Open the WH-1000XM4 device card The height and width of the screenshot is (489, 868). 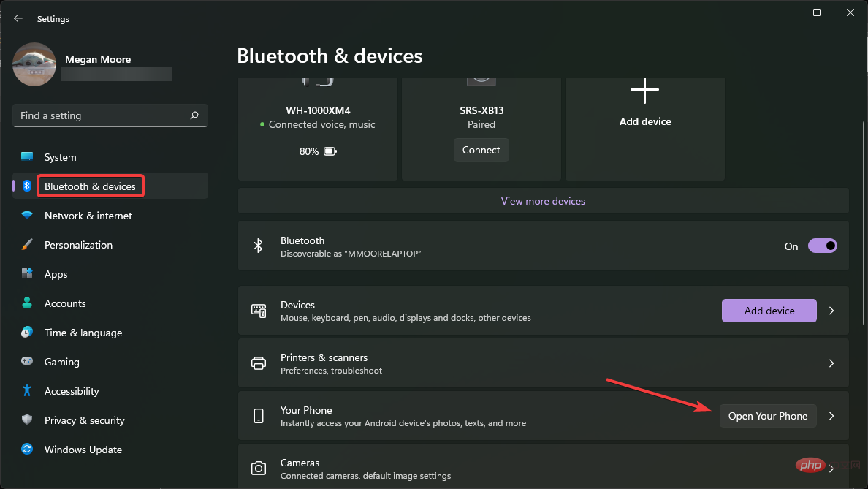[x=318, y=129]
